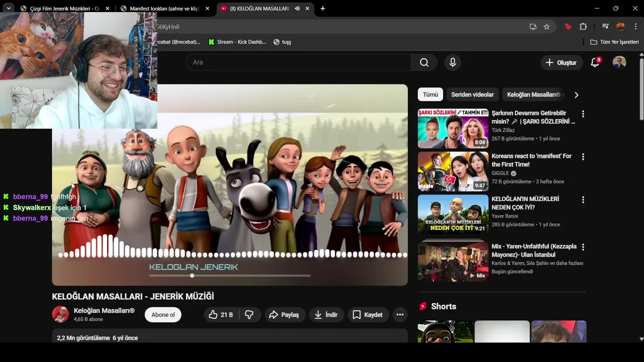Subscribe with Abone ol button
The width and height of the screenshot is (644, 362).
pos(163,315)
